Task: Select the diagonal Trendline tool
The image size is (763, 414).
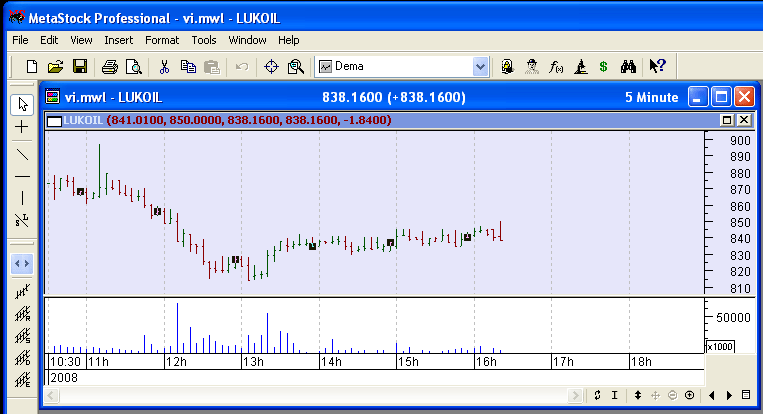Action: (x=22, y=155)
